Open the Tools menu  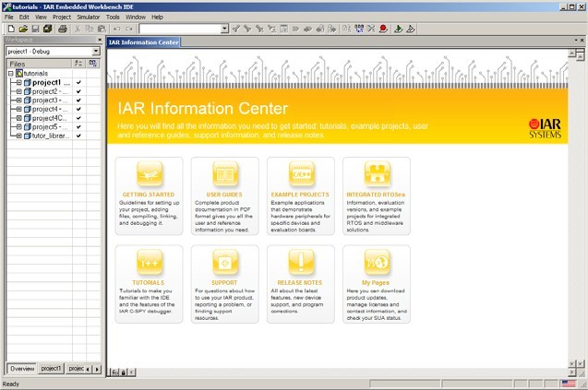tap(113, 17)
